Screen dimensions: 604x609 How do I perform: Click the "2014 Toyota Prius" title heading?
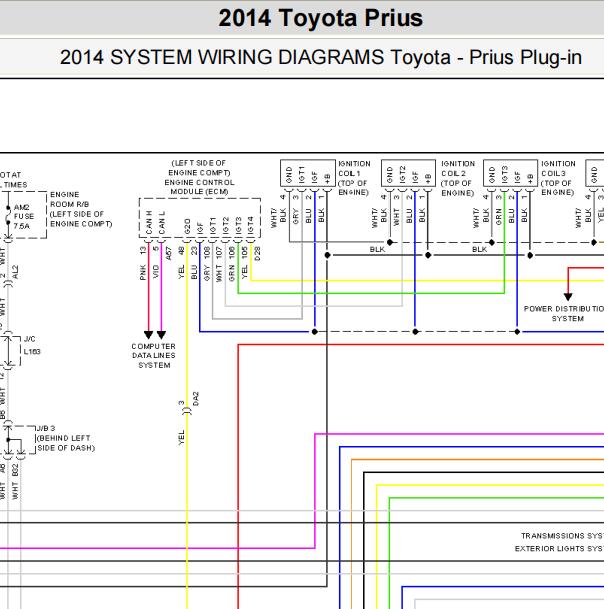[x=320, y=18]
